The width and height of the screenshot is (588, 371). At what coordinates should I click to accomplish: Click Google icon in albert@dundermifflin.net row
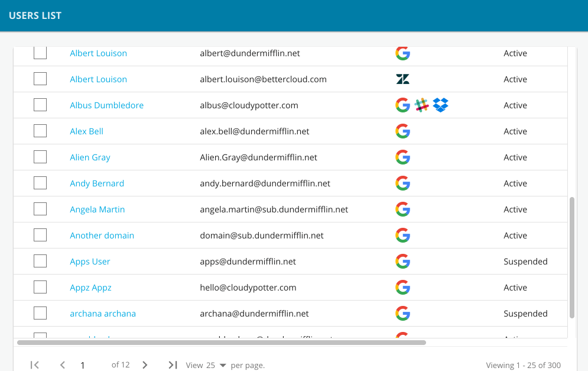point(402,53)
